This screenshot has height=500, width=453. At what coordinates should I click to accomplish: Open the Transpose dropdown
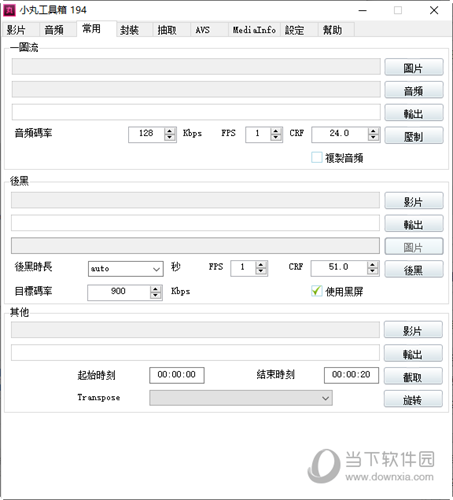tap(325, 398)
